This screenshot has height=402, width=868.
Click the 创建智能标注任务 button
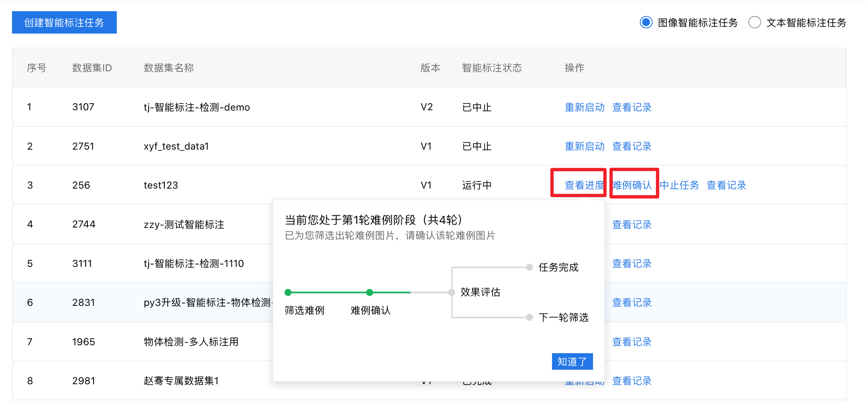pyautogui.click(x=64, y=22)
